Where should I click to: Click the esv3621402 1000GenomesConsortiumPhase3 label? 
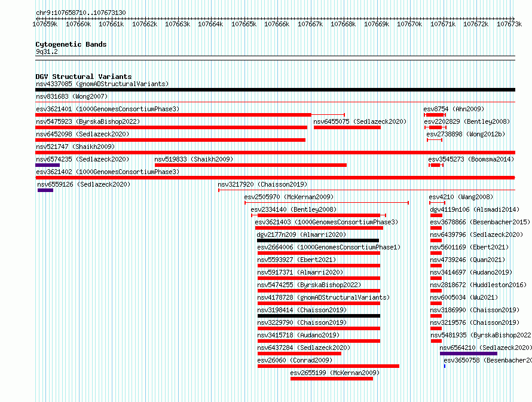click(x=108, y=172)
